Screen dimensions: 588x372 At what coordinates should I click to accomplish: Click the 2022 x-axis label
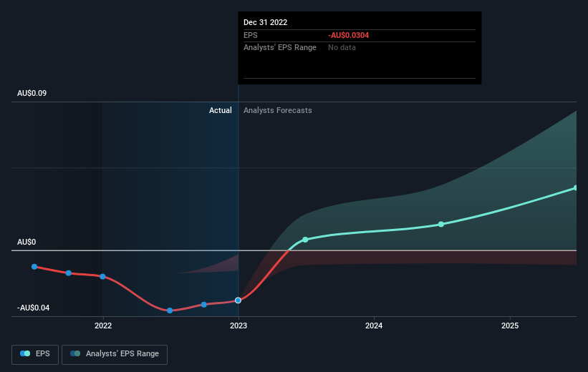(x=103, y=325)
